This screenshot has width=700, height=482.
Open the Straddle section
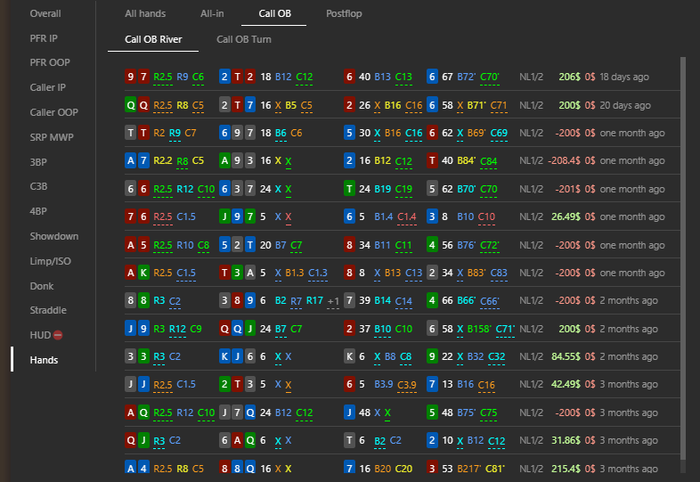point(48,310)
